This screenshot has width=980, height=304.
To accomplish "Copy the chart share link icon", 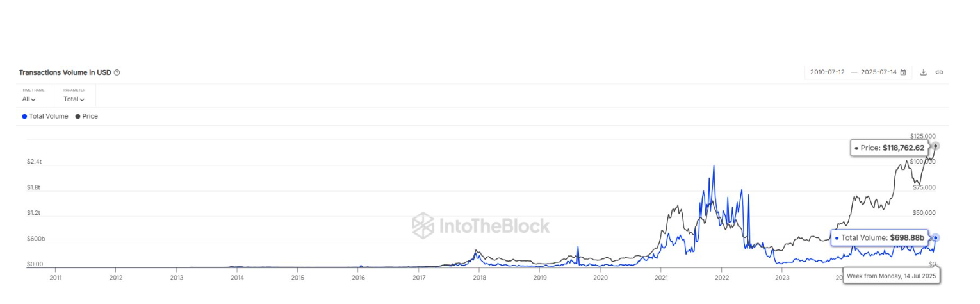I will coord(939,72).
